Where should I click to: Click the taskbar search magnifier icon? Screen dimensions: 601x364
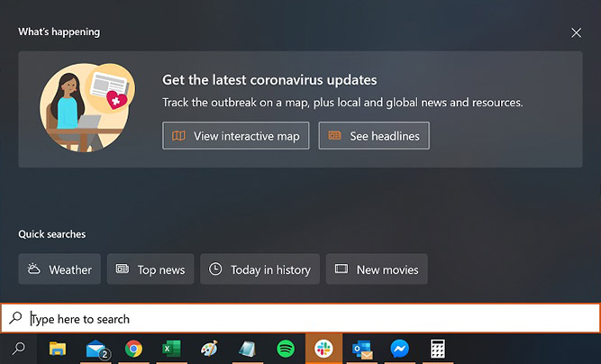[18, 349]
